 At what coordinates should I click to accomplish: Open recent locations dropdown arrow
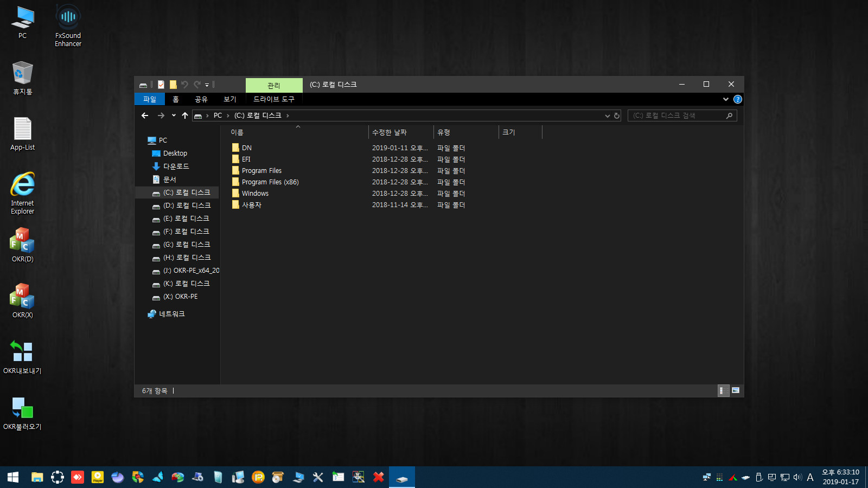click(x=174, y=115)
